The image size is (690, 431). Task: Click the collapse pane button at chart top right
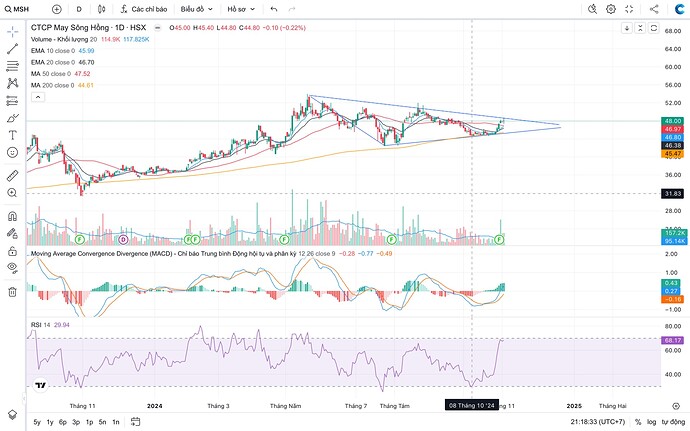(x=640, y=28)
